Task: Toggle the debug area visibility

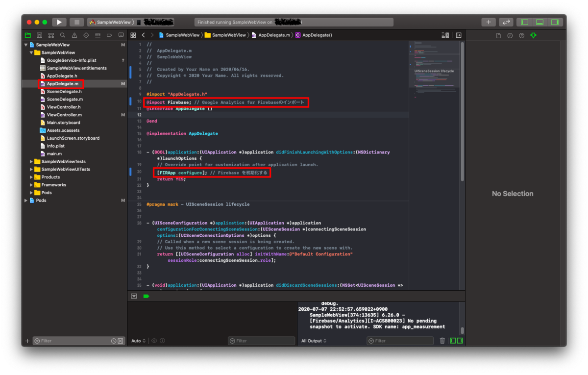Action: click(x=539, y=22)
